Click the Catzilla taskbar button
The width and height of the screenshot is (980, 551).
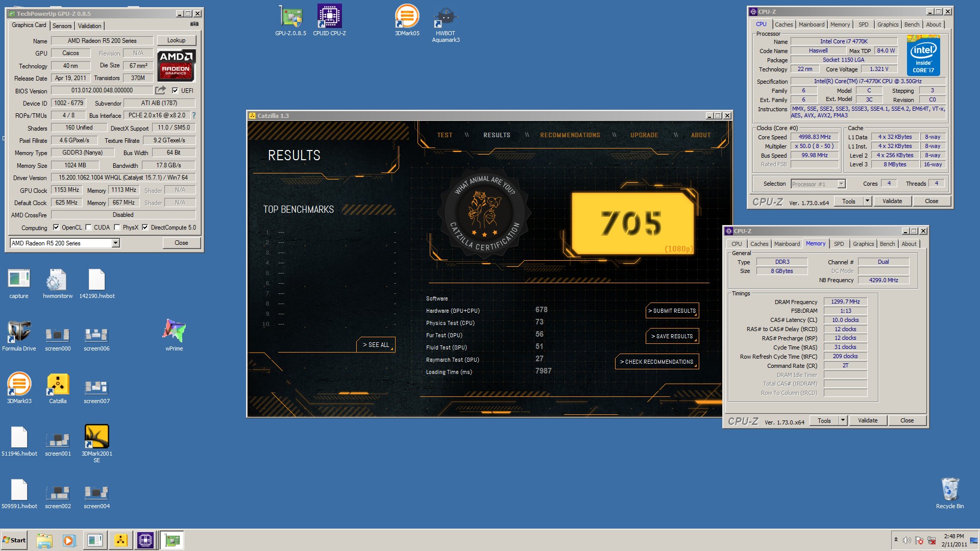(x=121, y=540)
